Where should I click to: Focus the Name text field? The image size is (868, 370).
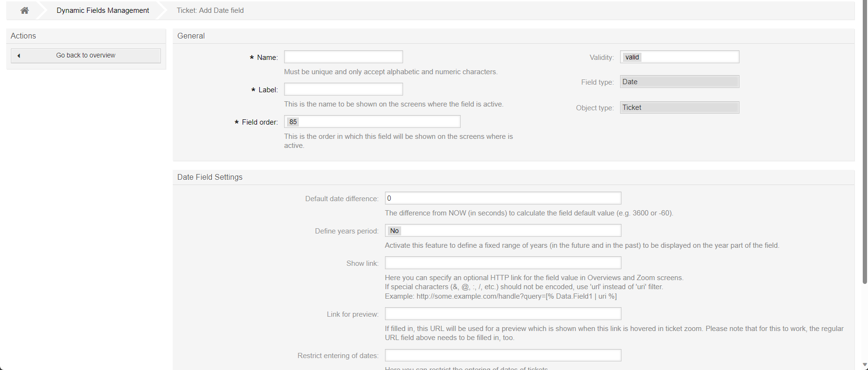tap(343, 57)
